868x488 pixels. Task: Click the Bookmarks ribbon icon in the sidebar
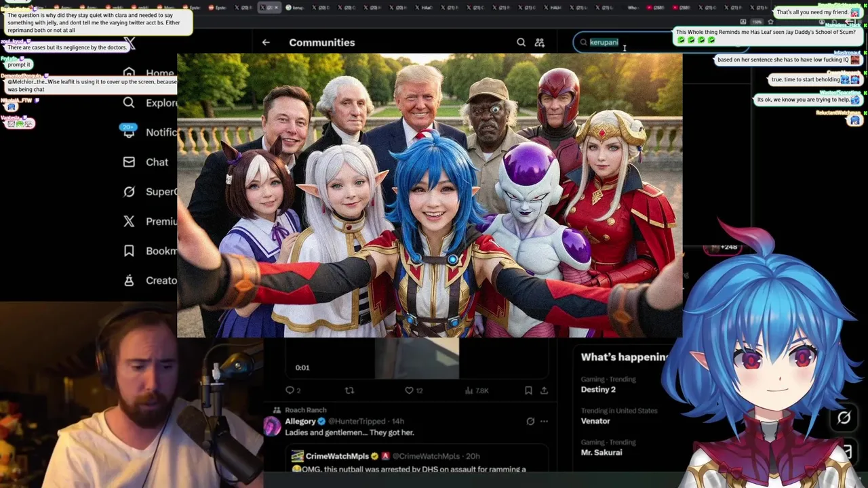[x=129, y=251]
